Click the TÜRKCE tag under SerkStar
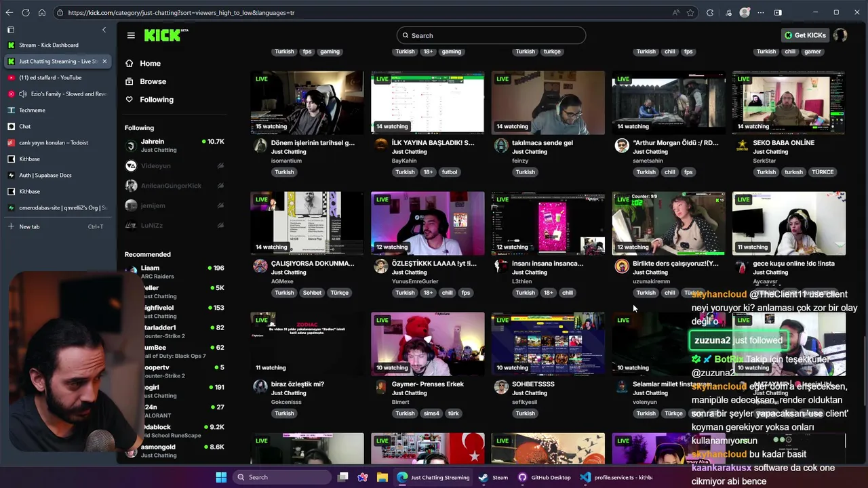Image resolution: width=868 pixels, height=488 pixels. [x=823, y=172]
